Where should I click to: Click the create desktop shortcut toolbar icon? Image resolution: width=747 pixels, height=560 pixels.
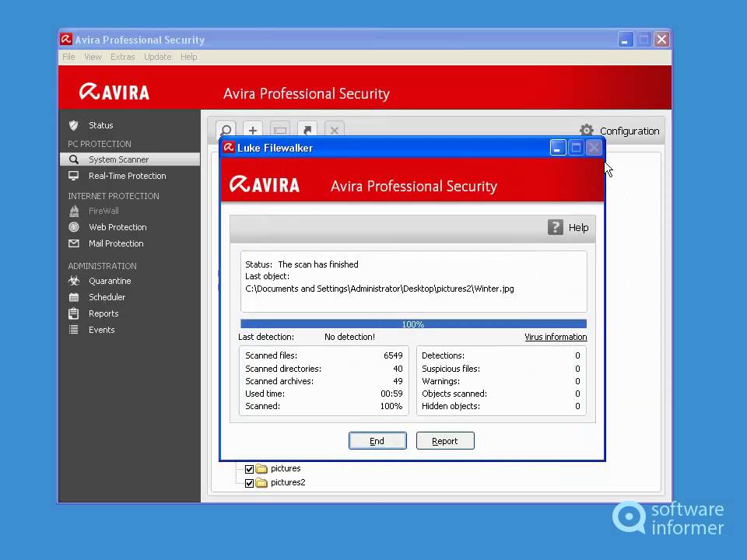307,130
